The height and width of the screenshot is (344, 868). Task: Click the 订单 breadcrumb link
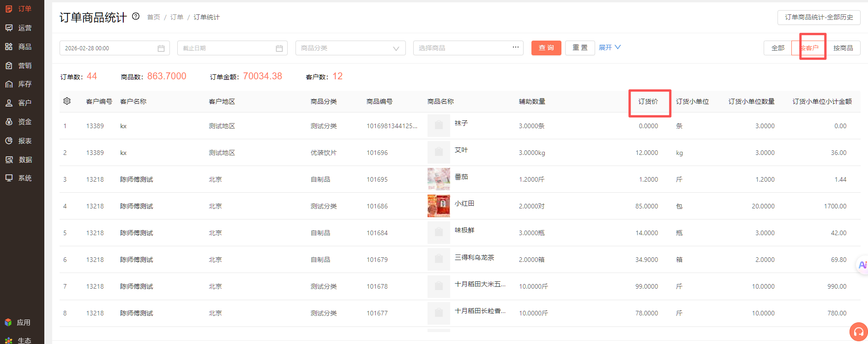tap(177, 17)
